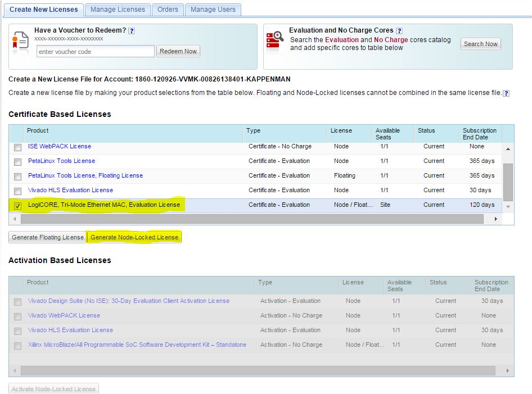Check Xilinx MicroBlaze SoC Software Development Kit checkbox
532x394 pixels.
coord(17,346)
